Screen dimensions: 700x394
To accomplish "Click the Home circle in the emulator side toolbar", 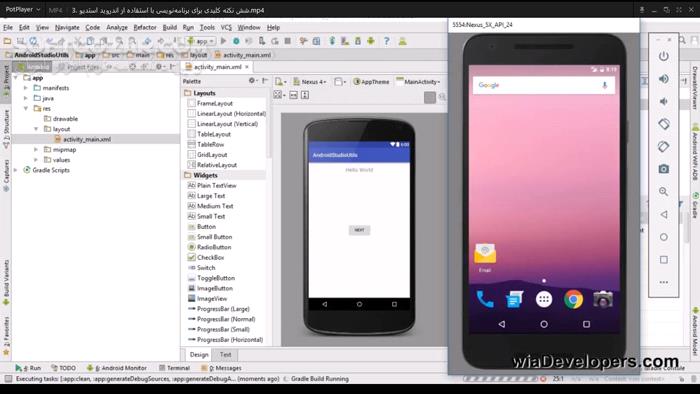I will pos(664,237).
